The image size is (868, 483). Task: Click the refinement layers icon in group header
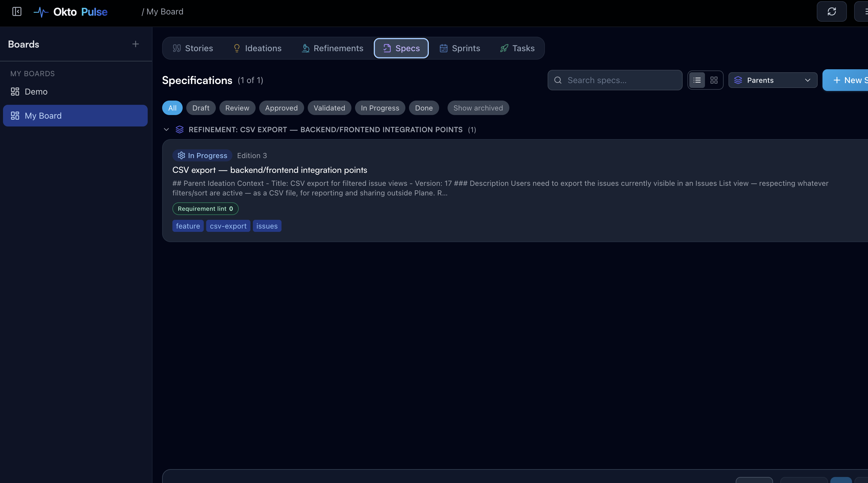180,129
